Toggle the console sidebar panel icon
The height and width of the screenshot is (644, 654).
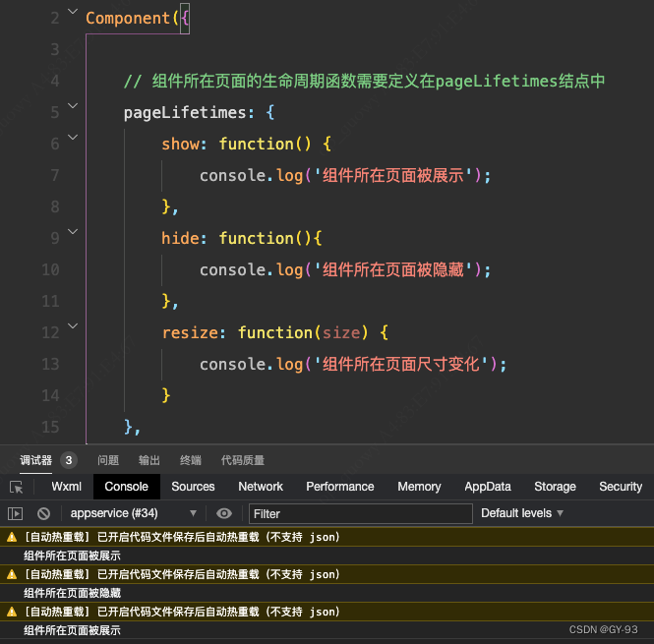(15, 513)
